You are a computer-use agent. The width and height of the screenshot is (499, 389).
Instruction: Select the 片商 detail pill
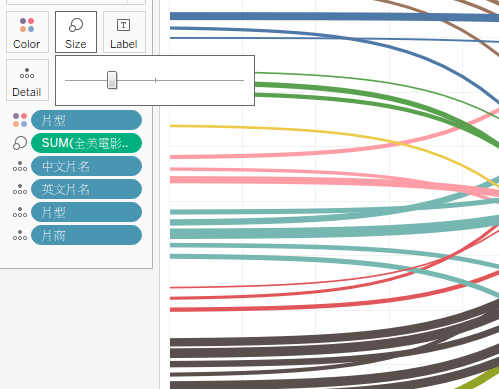(x=86, y=235)
